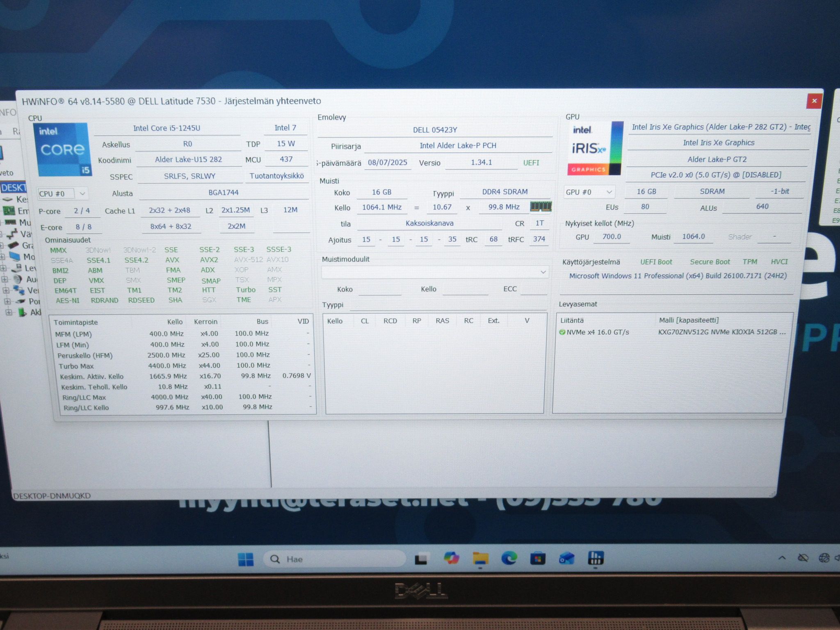Click the DESKTOP-DNMUQKD status bar text
Viewport: 840px width, 630px height.
pos(52,496)
